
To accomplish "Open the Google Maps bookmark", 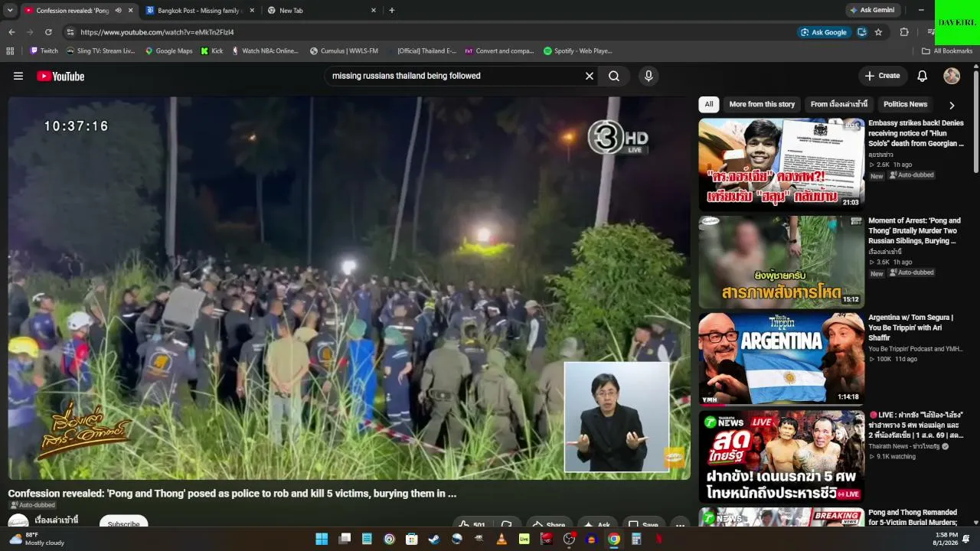I will (169, 51).
